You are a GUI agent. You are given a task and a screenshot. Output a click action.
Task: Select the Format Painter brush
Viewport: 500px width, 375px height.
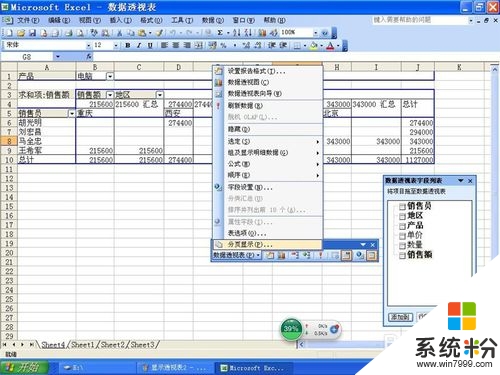pos(160,33)
